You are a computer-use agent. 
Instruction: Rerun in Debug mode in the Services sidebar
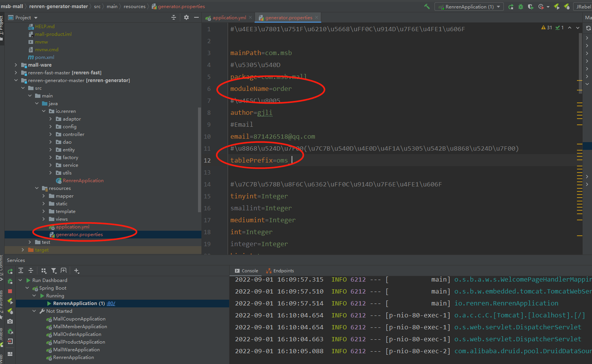tap(10, 281)
